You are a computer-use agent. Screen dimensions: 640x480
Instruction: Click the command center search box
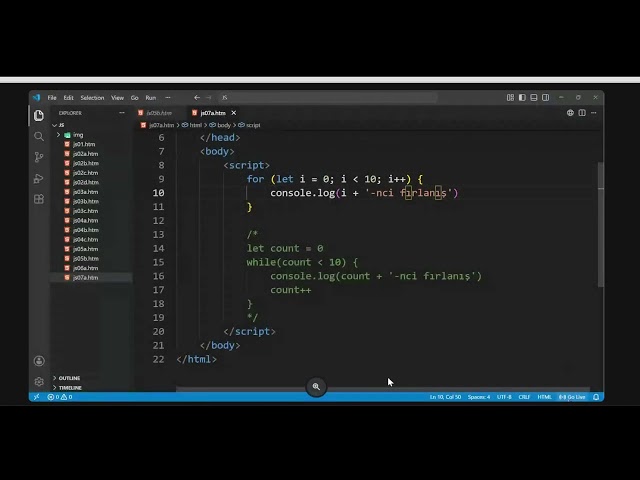(328, 98)
